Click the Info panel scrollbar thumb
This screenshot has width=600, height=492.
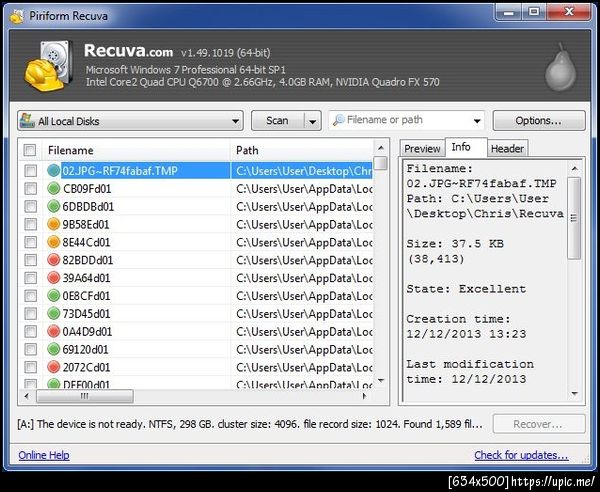point(574,218)
